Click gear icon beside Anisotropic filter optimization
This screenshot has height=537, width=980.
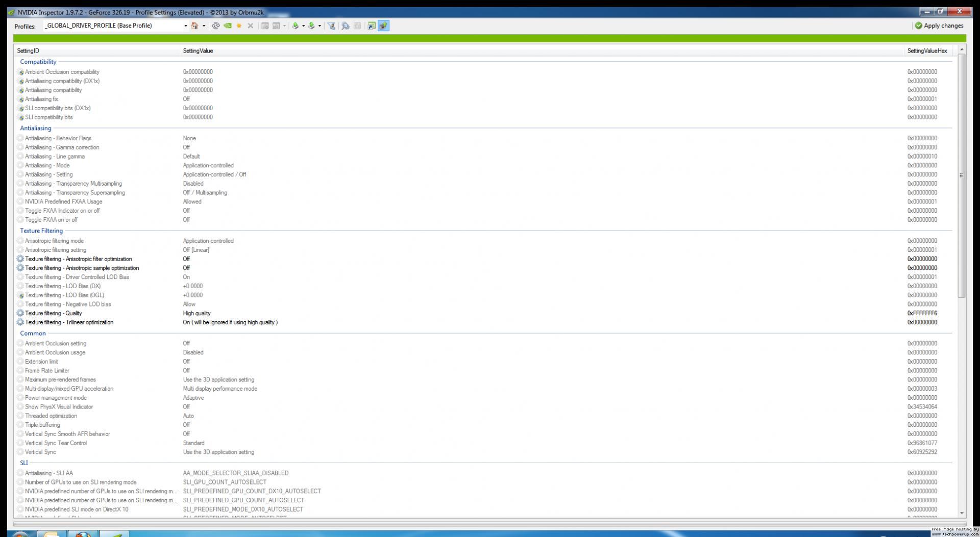20,259
